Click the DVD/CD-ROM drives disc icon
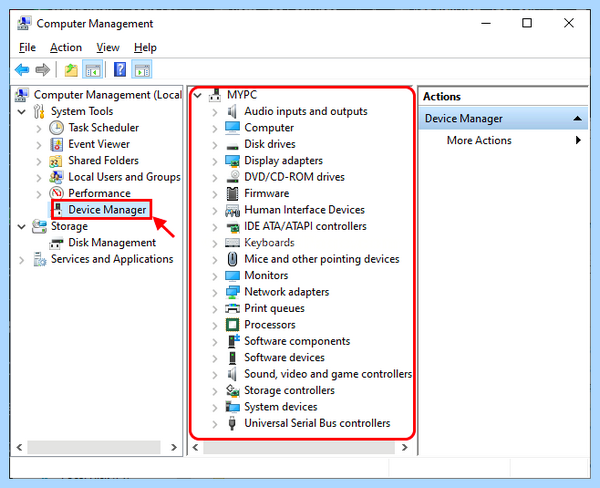 point(232,177)
